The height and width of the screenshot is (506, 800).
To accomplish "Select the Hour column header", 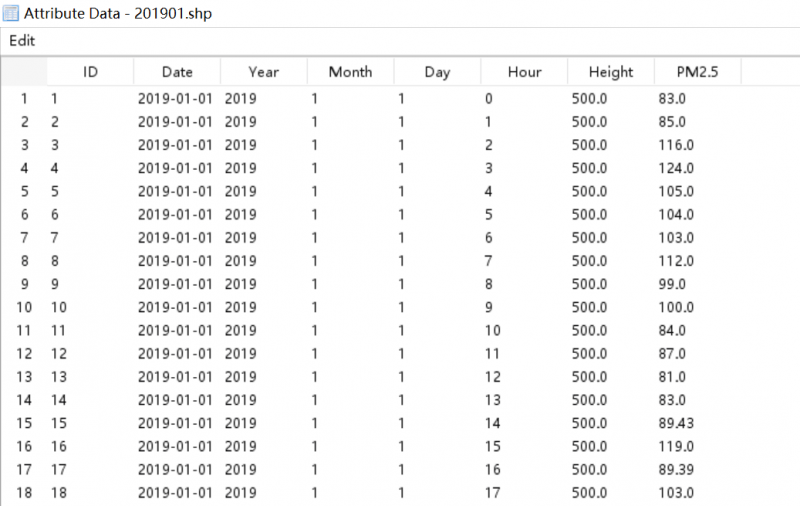I will click(524, 72).
